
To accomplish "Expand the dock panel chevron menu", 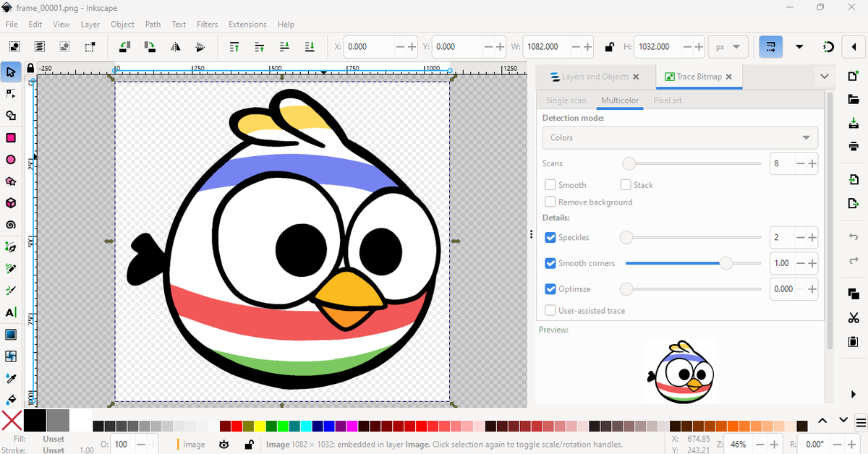I will (824, 76).
